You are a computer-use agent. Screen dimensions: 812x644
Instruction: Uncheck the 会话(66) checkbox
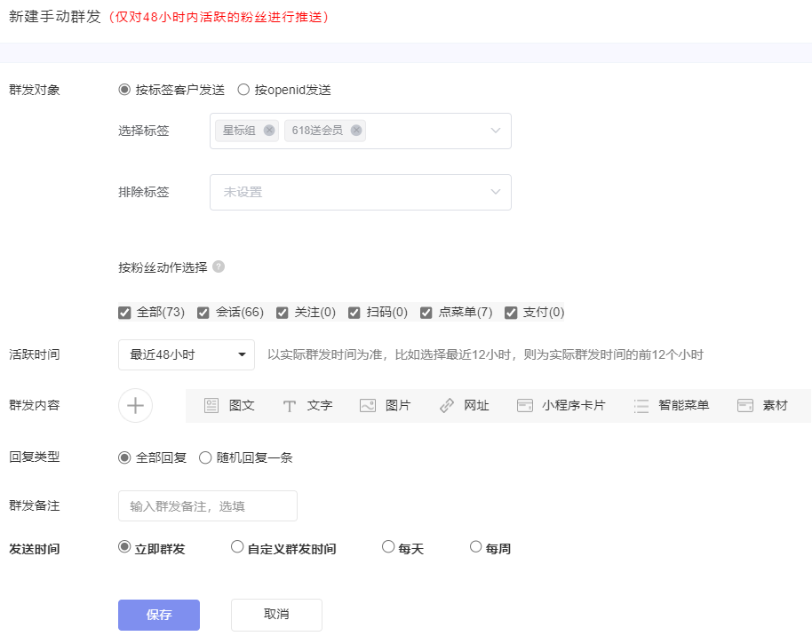coord(203,312)
